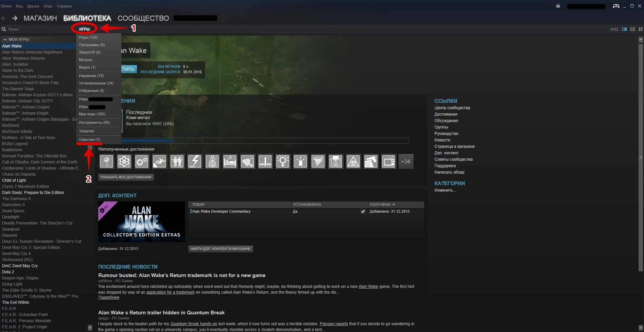Open the manuscript pages achievement icon
644x332 pixels.
point(247,161)
